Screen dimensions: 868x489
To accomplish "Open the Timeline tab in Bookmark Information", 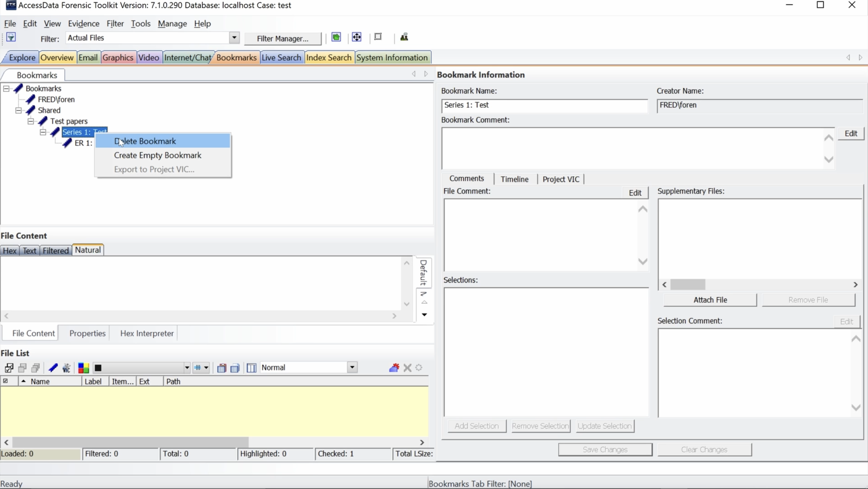I will [x=514, y=179].
